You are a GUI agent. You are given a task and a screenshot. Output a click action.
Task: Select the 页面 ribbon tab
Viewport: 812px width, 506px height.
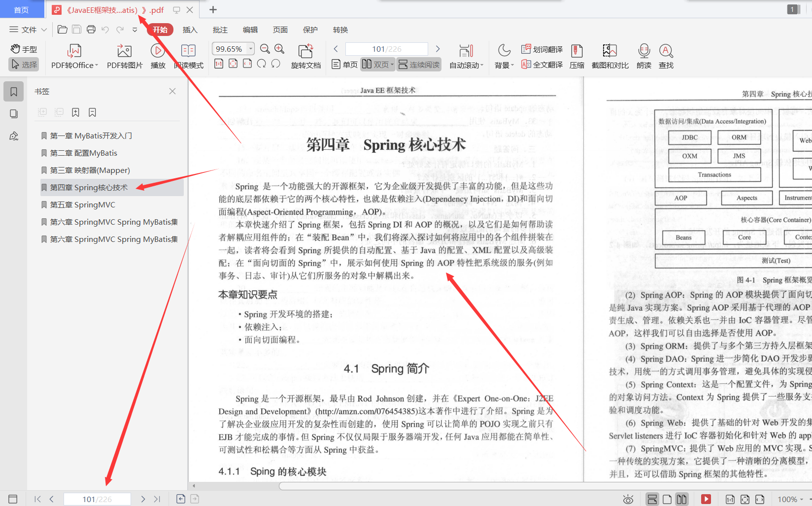point(280,30)
